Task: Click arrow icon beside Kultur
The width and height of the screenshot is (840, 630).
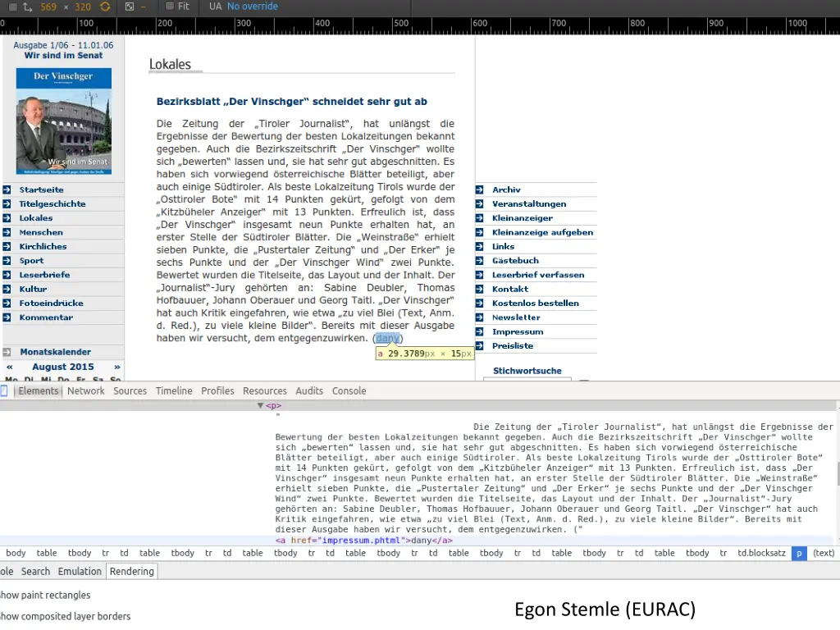Action: tap(7, 289)
